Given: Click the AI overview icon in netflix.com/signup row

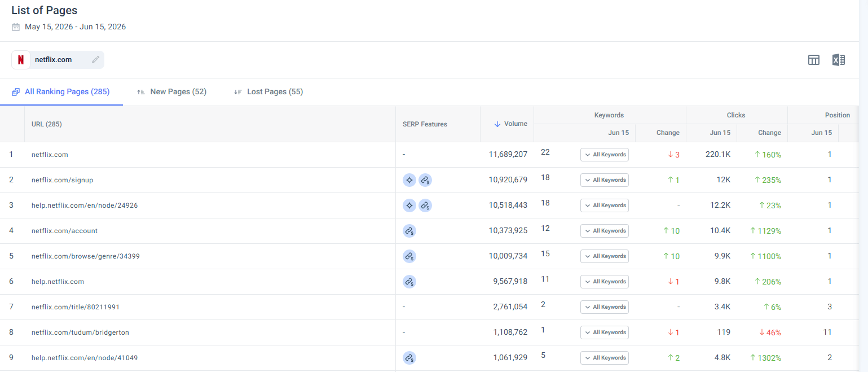Looking at the screenshot, I should tap(409, 180).
